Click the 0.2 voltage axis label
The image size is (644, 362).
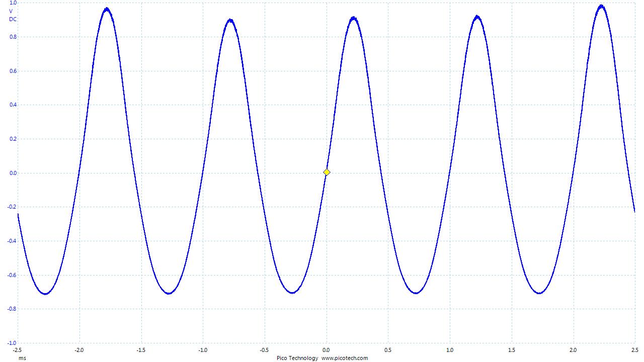pyautogui.click(x=13, y=139)
